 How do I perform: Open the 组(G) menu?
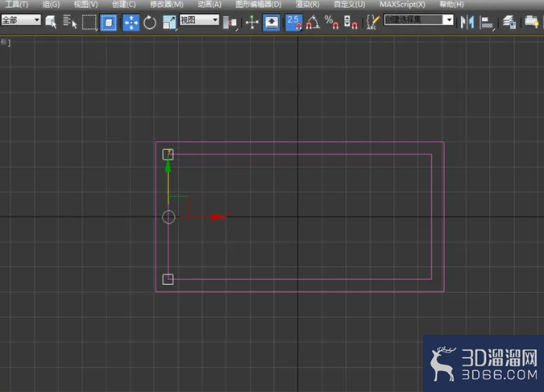(51, 5)
